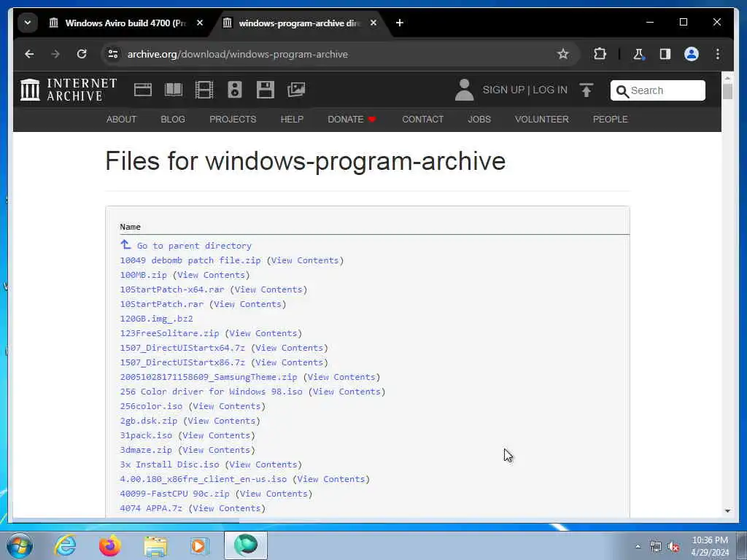
Task: Download 3x Install Disc.iso
Action: coord(169,464)
